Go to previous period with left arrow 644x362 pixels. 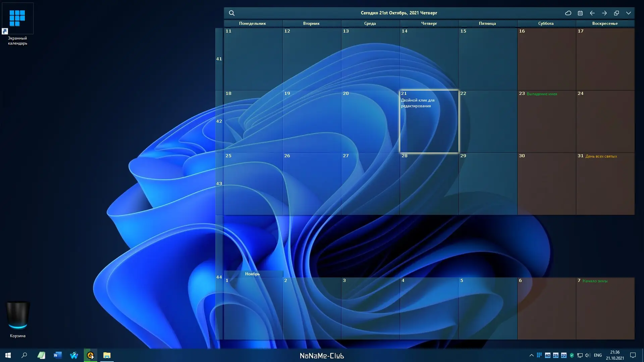click(x=592, y=13)
